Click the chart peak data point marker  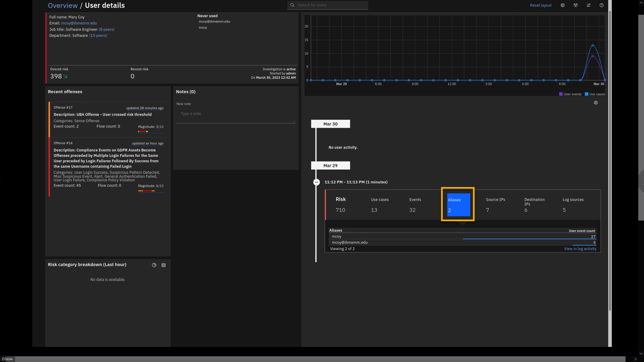tap(593, 45)
